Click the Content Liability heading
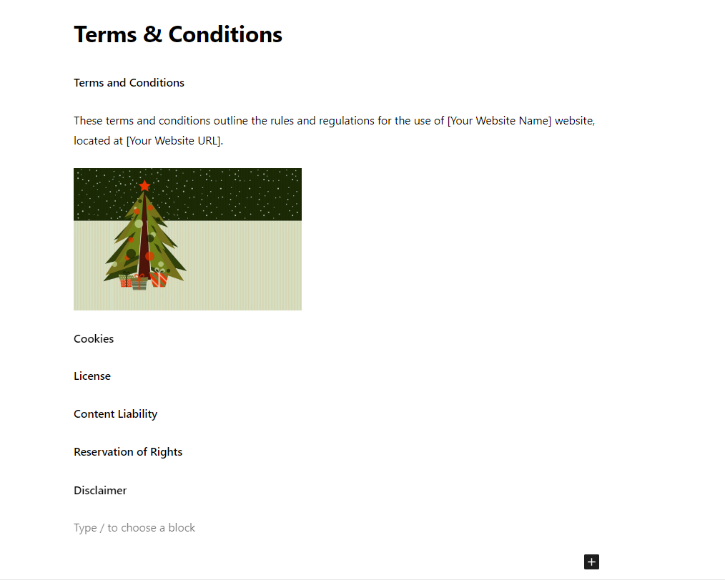The height and width of the screenshot is (588, 725). click(116, 414)
